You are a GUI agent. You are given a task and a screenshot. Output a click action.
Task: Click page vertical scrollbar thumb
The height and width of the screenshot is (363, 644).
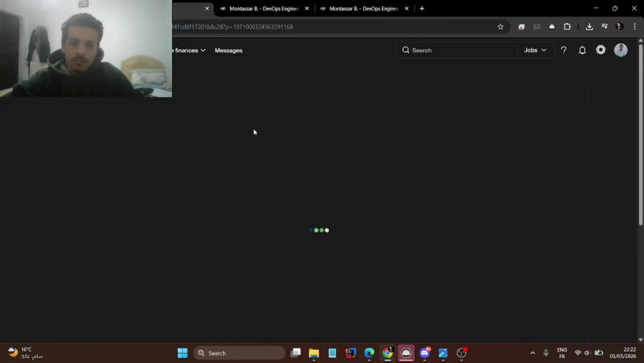[x=640, y=134]
